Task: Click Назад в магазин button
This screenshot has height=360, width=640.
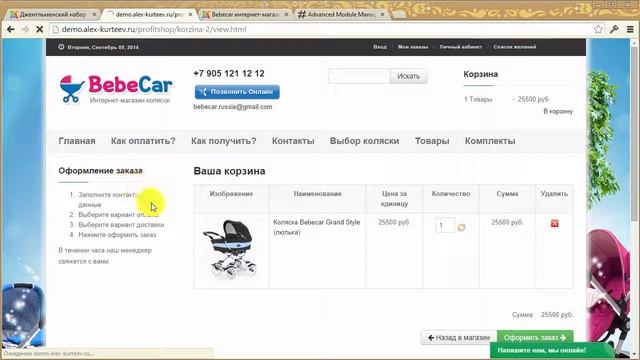Action: (459, 338)
